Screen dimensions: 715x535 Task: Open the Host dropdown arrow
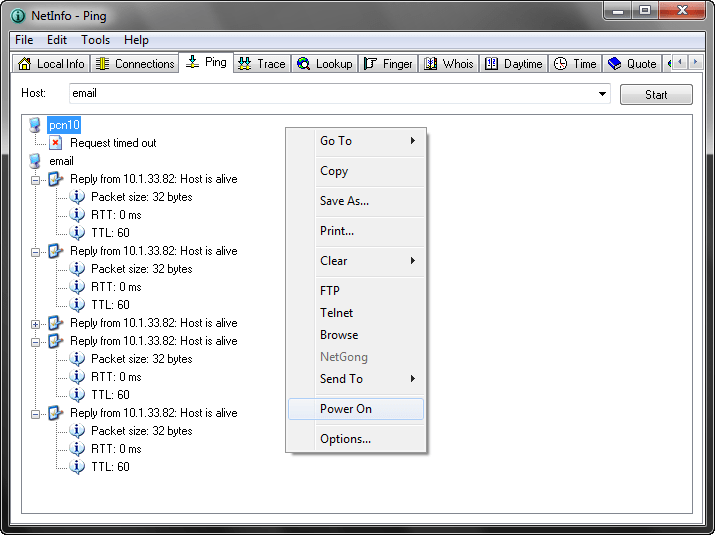(602, 94)
